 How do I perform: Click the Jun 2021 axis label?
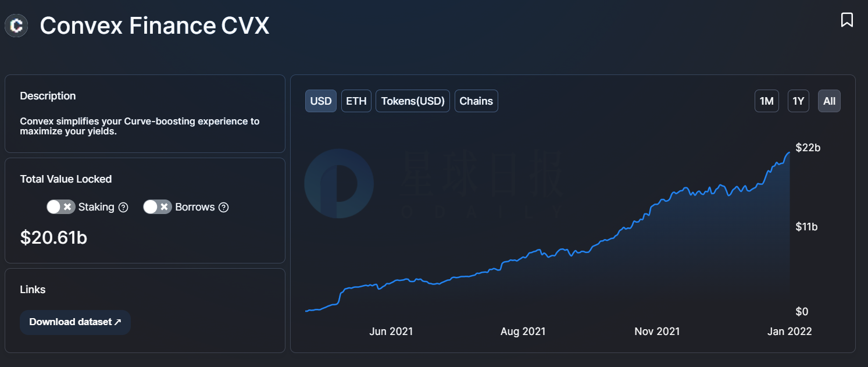click(391, 332)
